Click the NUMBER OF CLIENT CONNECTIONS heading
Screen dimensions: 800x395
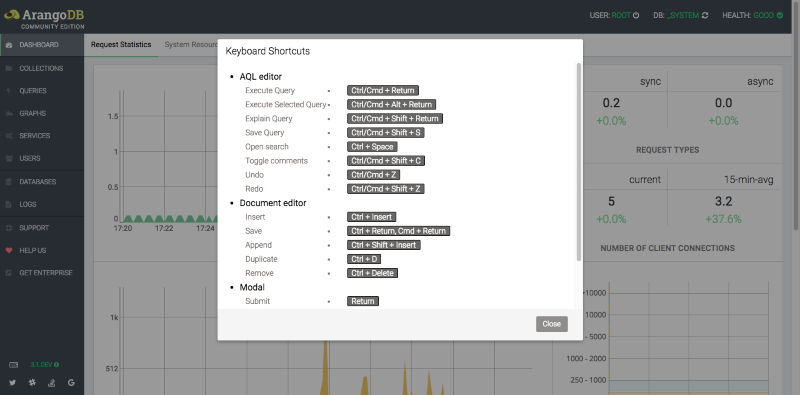(x=667, y=248)
